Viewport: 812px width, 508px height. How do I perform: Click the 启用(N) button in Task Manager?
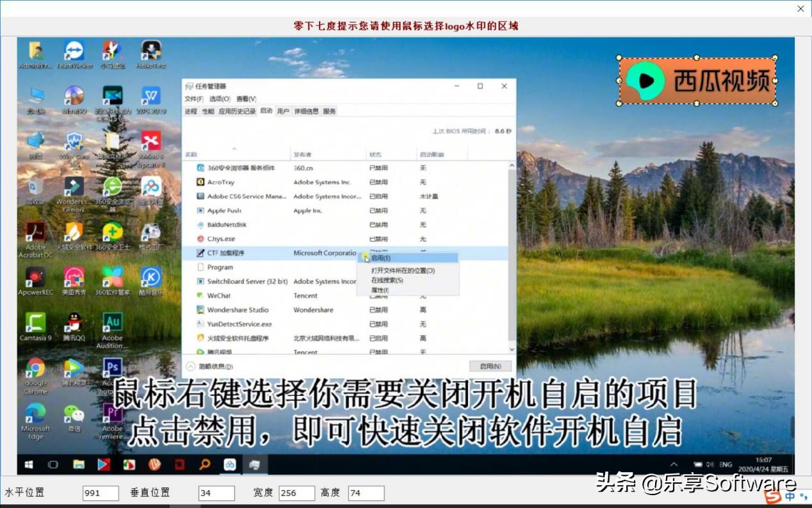pos(491,366)
